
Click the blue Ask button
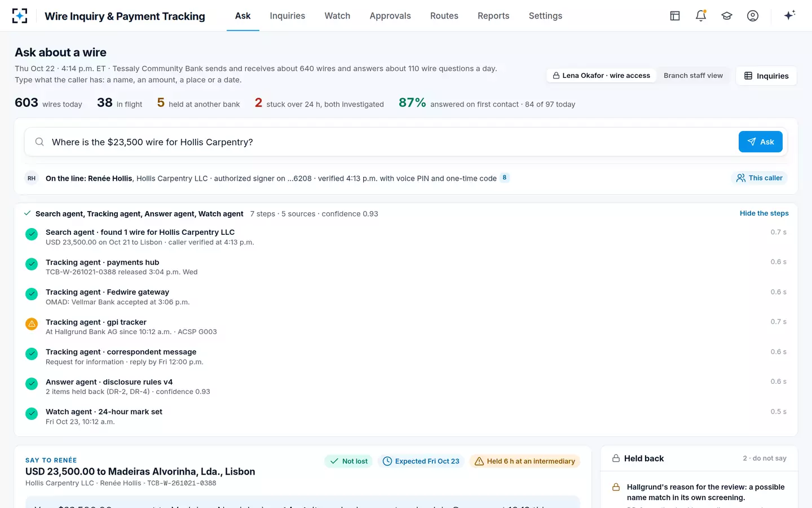pyautogui.click(x=761, y=142)
